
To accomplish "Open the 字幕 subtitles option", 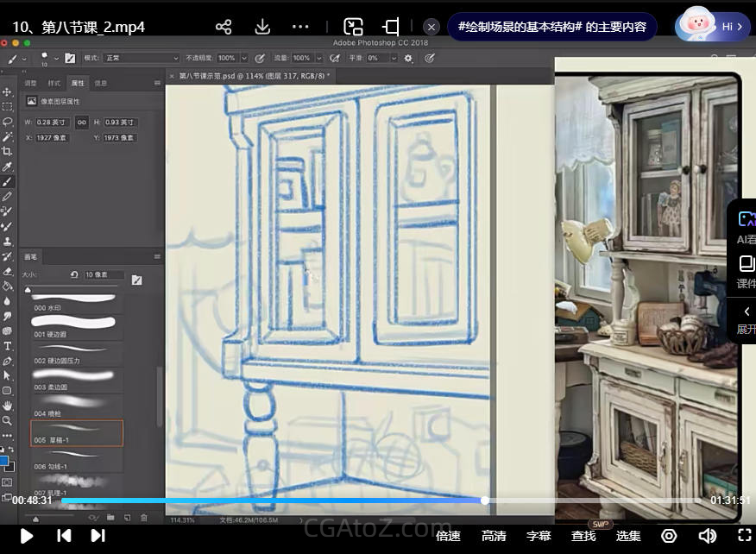I will [539, 536].
